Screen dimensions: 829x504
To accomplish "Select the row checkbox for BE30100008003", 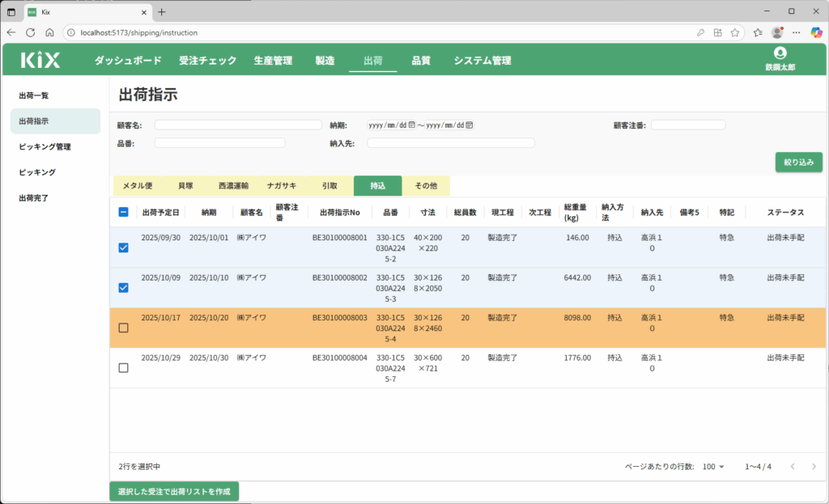I will (123, 328).
